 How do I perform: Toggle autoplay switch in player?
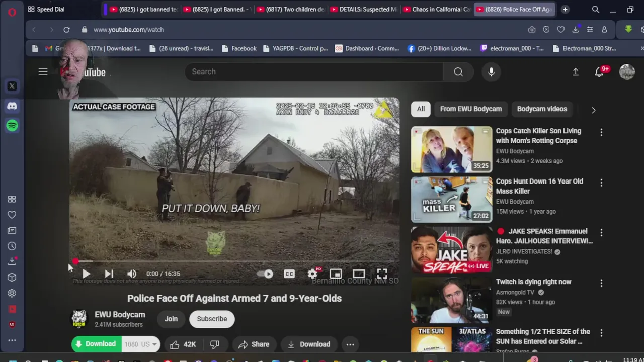tap(265, 274)
